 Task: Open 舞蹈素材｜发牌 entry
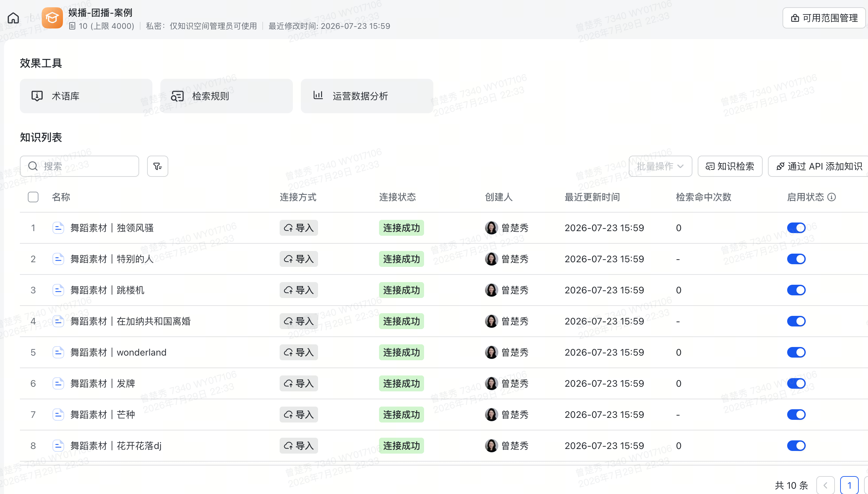pos(103,383)
